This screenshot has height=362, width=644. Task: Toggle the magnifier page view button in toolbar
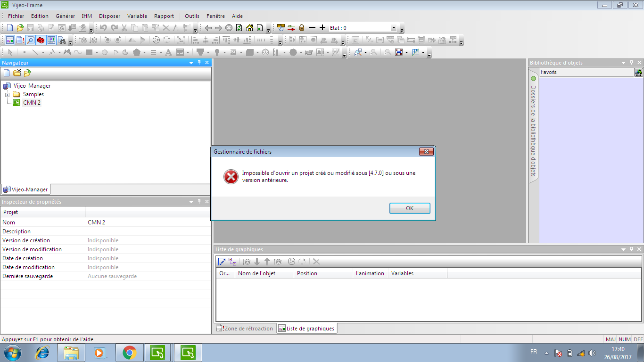tap(31, 40)
